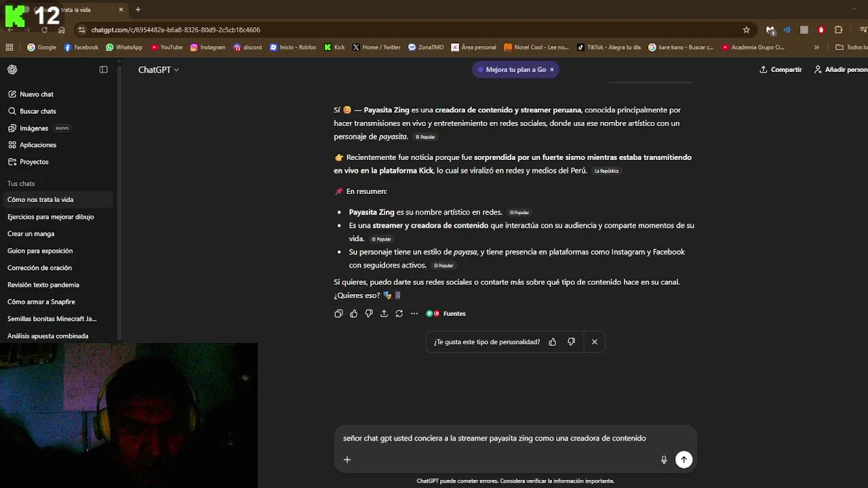Open browser extensions puzzle icon
This screenshot has width=868, height=488.
pos(838,30)
